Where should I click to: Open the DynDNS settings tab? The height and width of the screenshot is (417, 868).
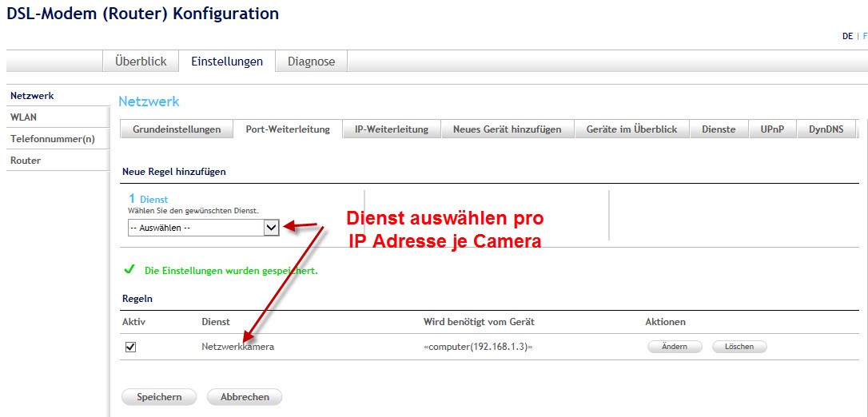point(826,129)
